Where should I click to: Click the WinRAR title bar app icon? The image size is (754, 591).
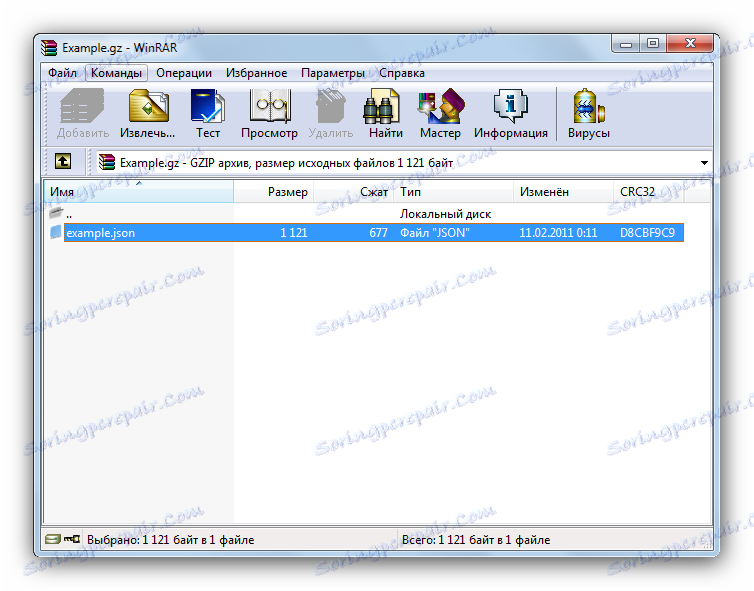point(49,48)
